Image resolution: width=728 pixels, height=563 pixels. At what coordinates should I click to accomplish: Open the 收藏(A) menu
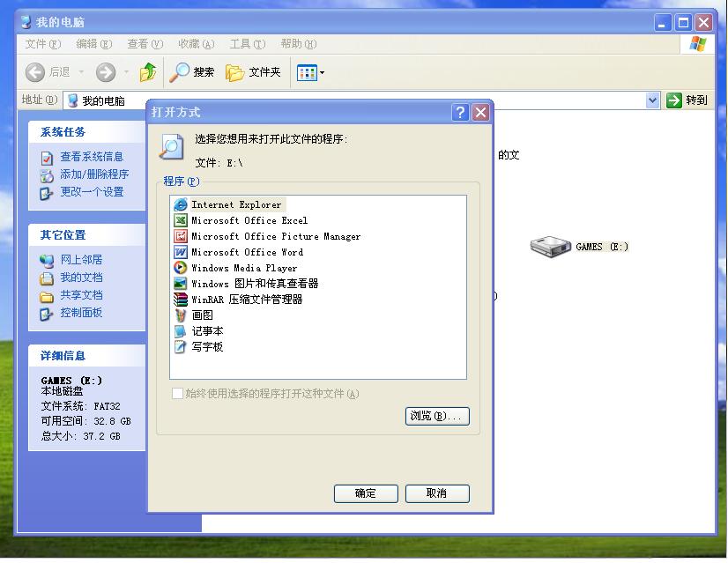coord(197,44)
